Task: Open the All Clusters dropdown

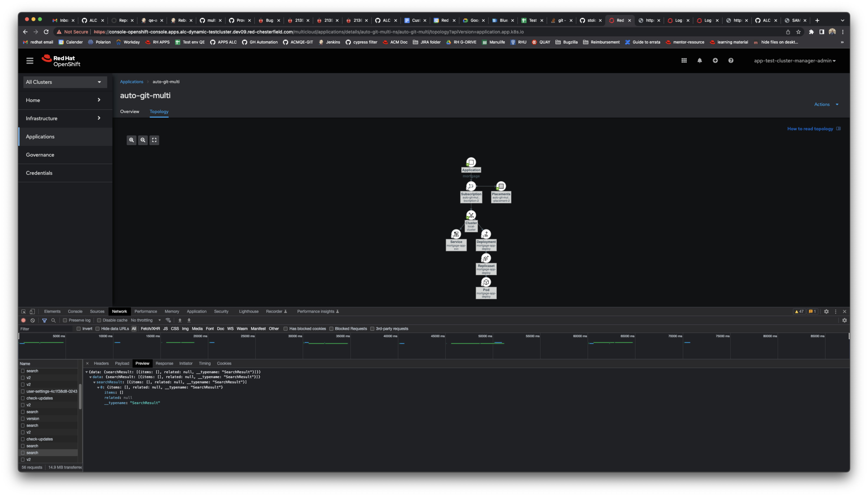Action: pos(65,82)
